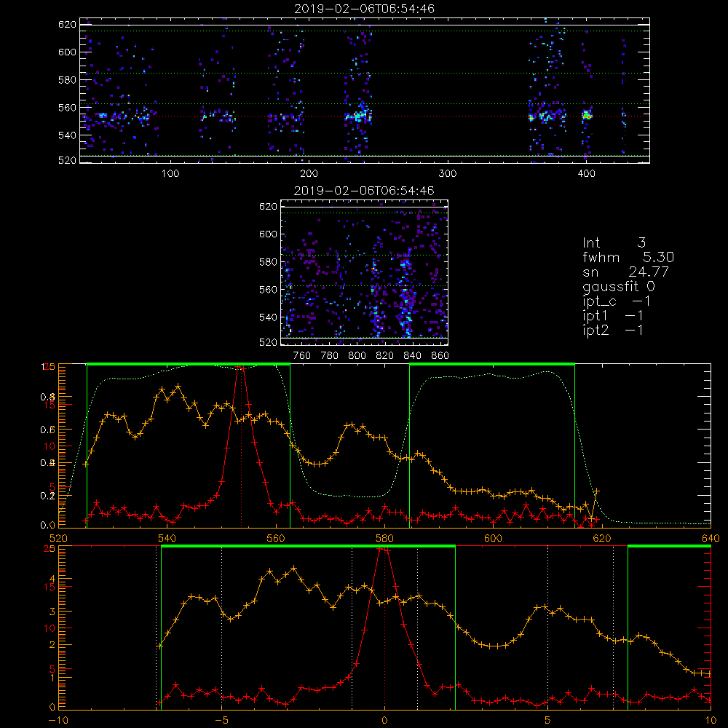The image size is (728, 728).
Task: Click x-axis label 5 of bottom plot
Action: (x=547, y=721)
